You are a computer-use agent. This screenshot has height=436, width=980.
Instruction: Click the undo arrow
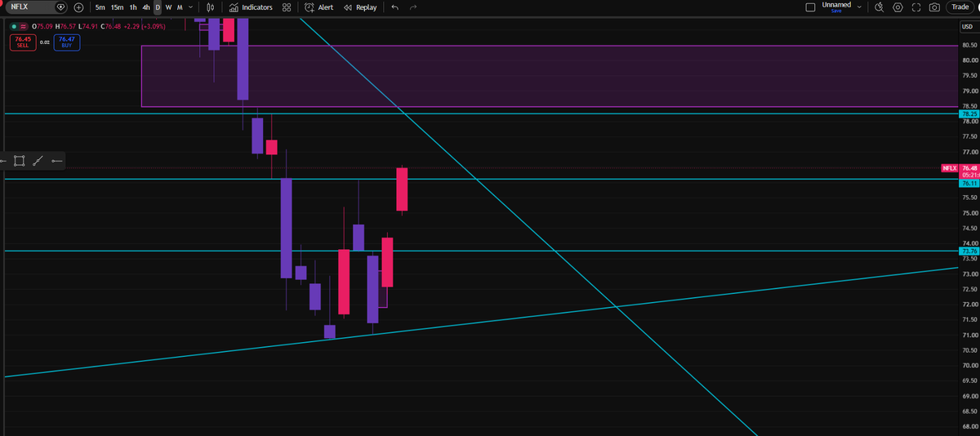[395, 7]
